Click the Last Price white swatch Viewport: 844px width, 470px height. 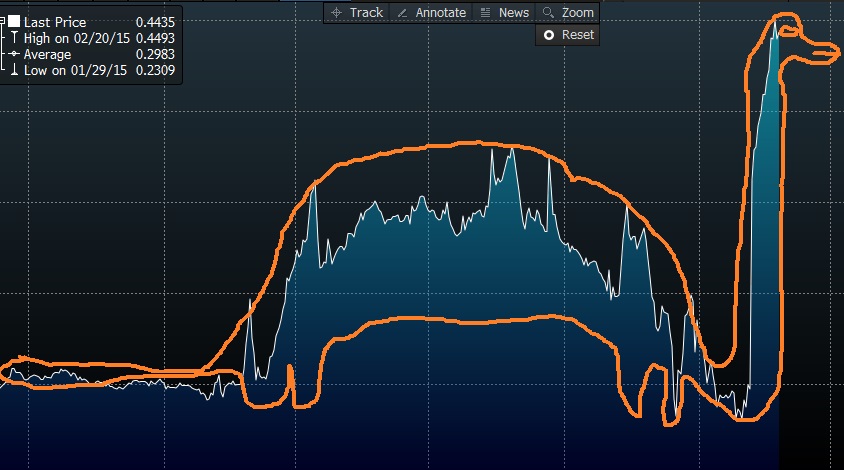tap(14, 22)
